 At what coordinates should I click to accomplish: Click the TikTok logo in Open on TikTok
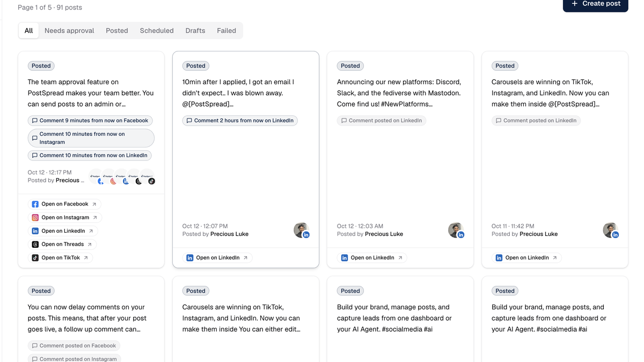tap(35, 258)
